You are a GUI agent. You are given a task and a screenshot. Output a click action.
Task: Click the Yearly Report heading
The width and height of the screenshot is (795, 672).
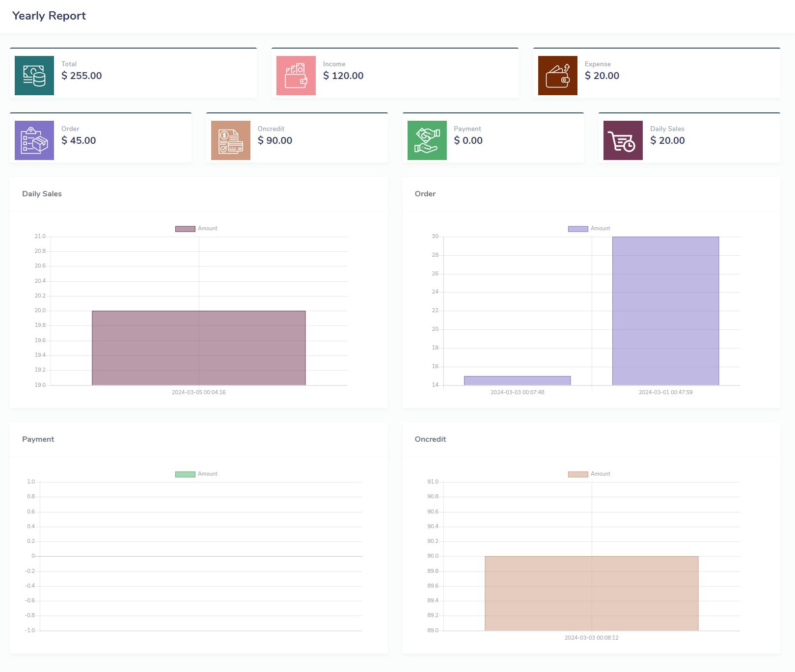[49, 16]
